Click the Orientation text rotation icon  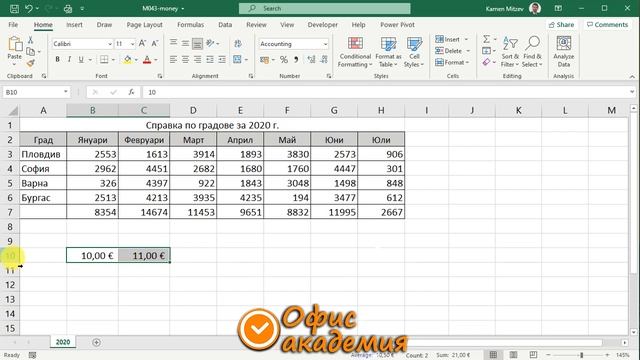[210, 43]
